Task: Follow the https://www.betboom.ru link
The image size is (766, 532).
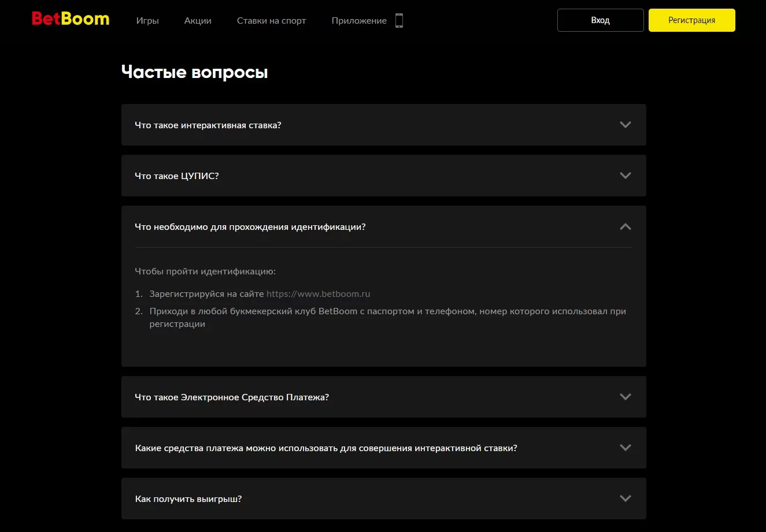Action: tap(318, 294)
